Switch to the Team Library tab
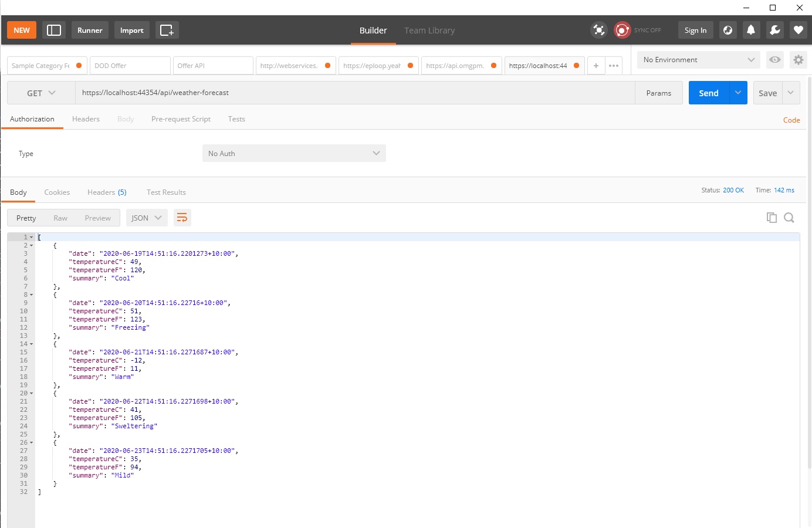This screenshot has height=528, width=812. 429,31
